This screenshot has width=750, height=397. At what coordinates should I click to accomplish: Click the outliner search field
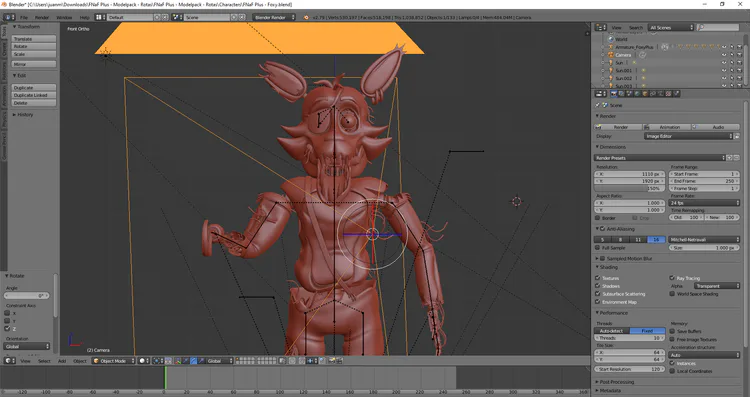(718, 28)
